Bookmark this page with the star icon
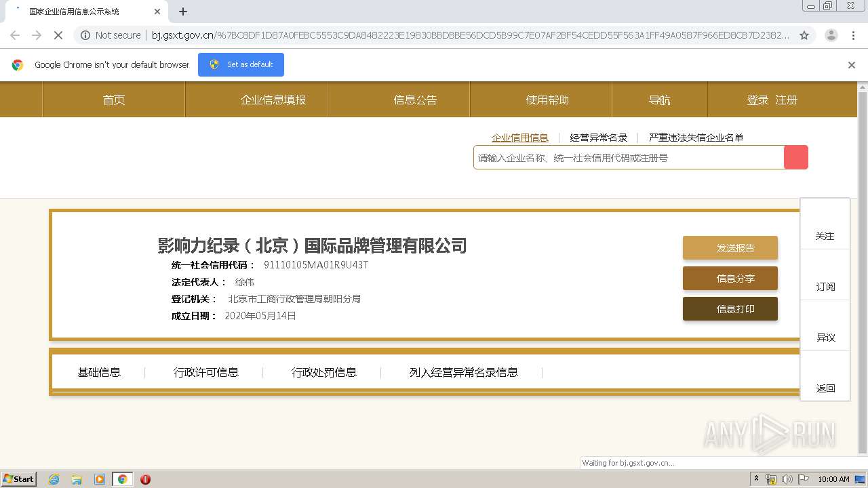The width and height of the screenshot is (868, 488). (x=804, y=35)
